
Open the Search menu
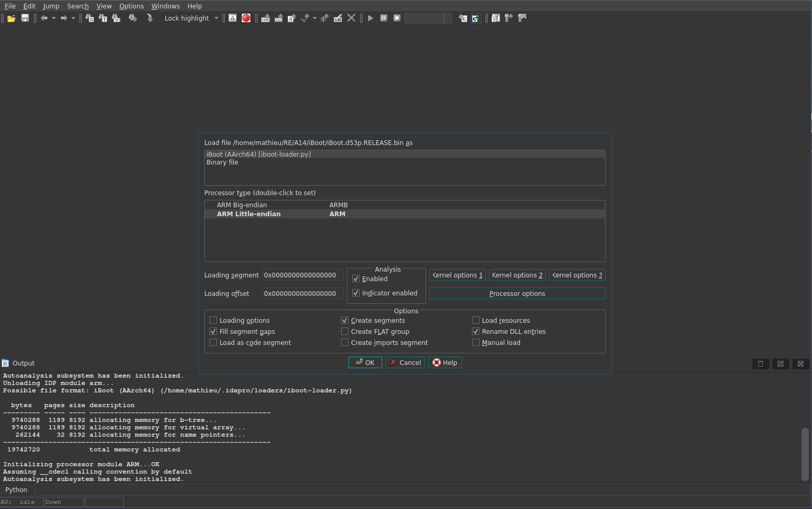[x=78, y=6]
